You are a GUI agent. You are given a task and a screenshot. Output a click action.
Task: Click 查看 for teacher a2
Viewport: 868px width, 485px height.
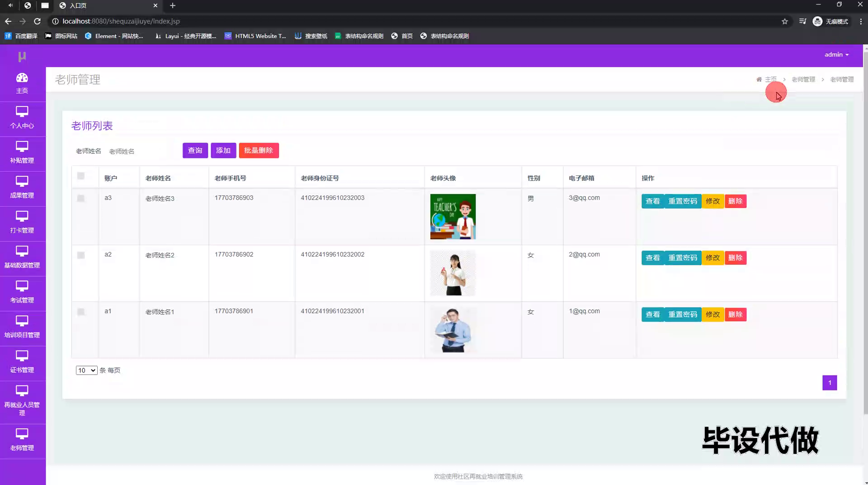point(653,258)
